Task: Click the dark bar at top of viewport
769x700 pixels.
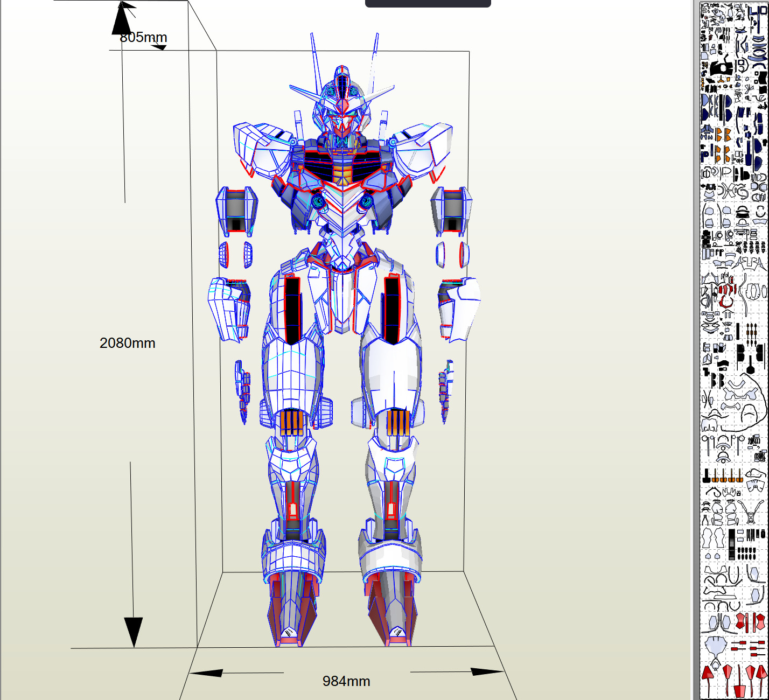Action: tap(428, 3)
